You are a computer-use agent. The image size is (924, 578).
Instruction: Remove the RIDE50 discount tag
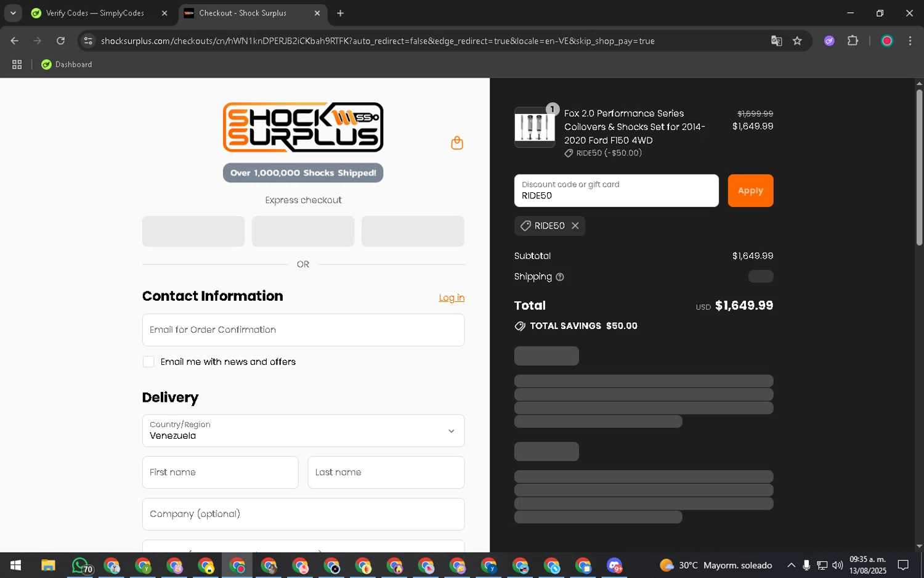tap(575, 226)
